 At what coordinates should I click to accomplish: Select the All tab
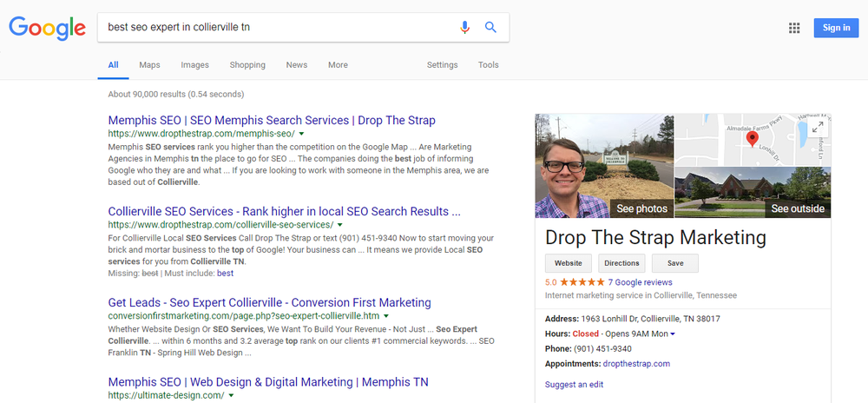coord(113,65)
